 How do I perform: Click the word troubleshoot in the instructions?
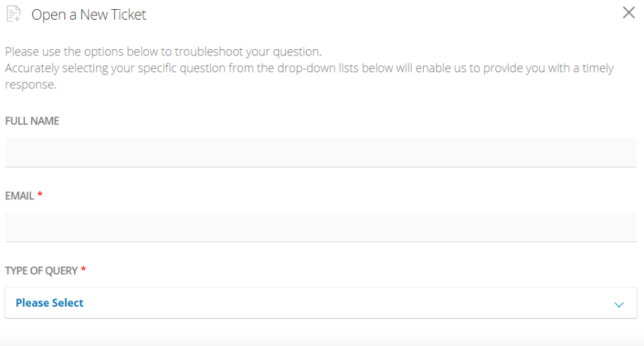[209, 52]
